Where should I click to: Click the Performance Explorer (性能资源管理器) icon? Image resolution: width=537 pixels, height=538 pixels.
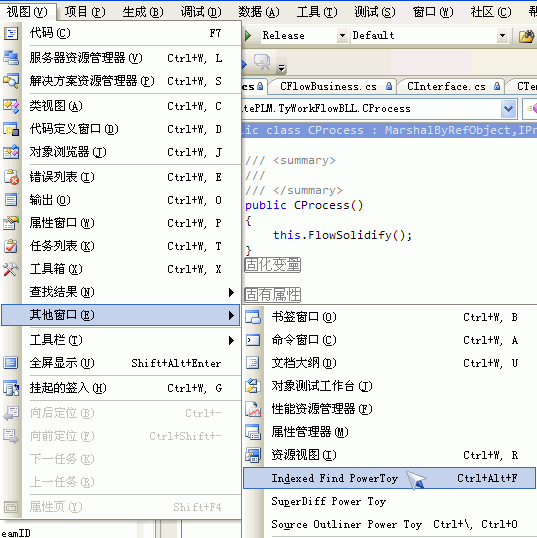[253, 409]
